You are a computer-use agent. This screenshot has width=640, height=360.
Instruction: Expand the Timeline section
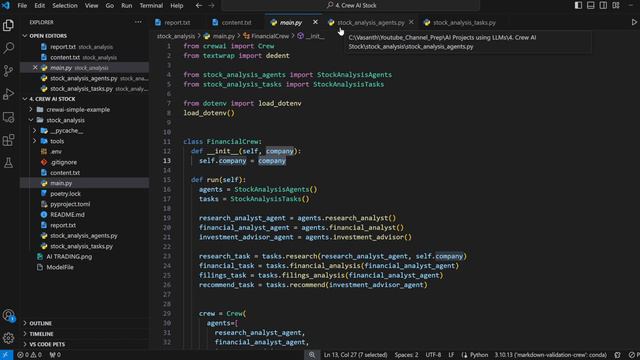[x=41, y=334]
